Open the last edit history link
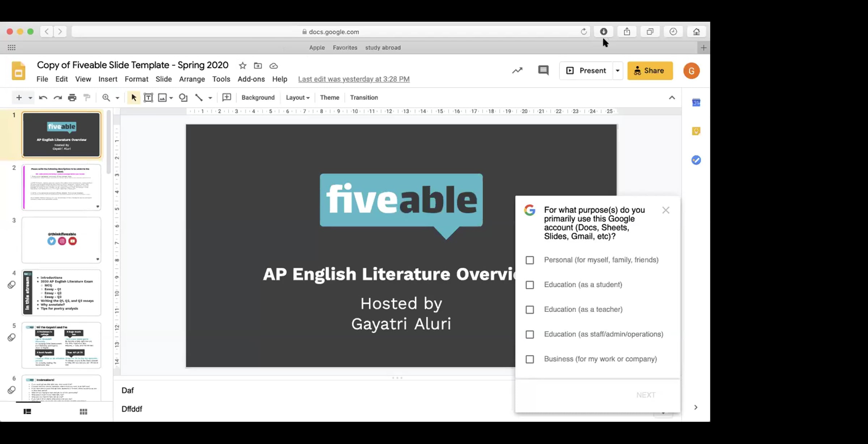Screen dimensions: 868x444 (x=354, y=79)
